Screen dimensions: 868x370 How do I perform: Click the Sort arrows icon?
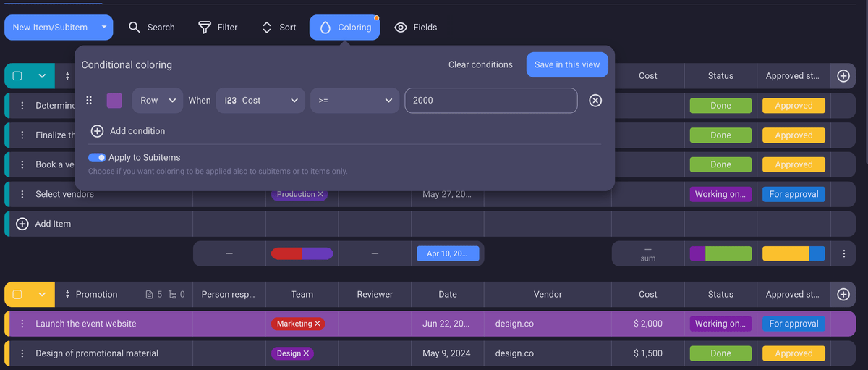(x=267, y=28)
